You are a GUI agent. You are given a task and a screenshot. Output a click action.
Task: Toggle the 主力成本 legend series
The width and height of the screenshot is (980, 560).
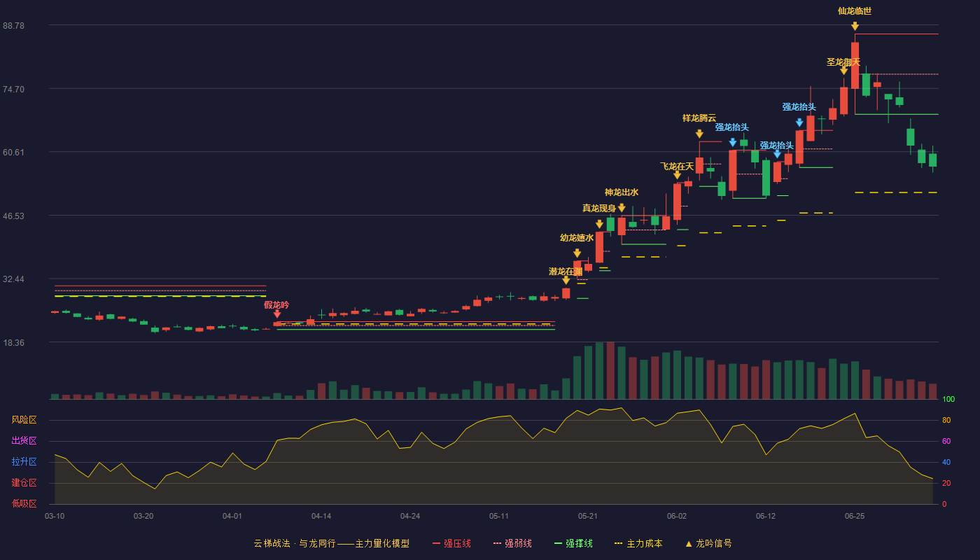(638, 543)
